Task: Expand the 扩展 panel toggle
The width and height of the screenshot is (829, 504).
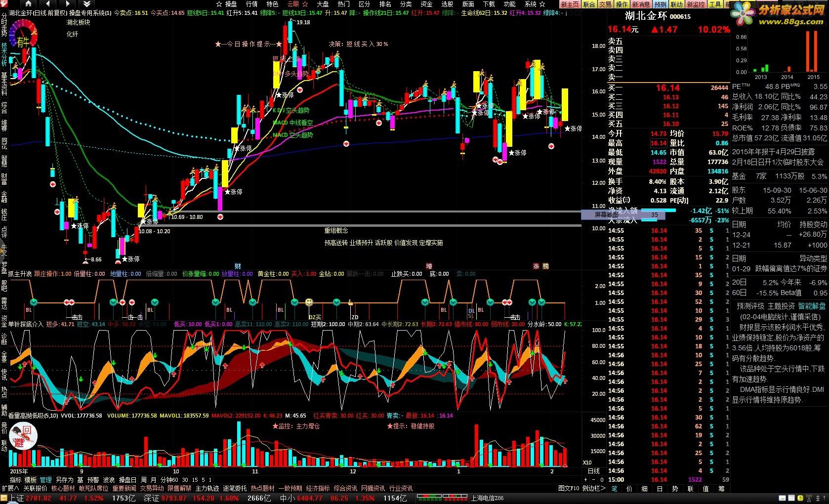Action: pos(10,488)
